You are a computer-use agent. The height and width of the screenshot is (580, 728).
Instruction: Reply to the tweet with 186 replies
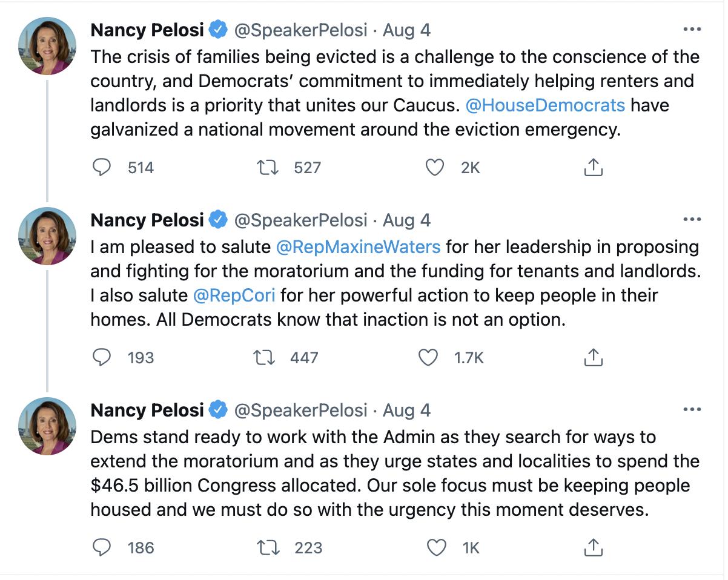tap(102, 548)
